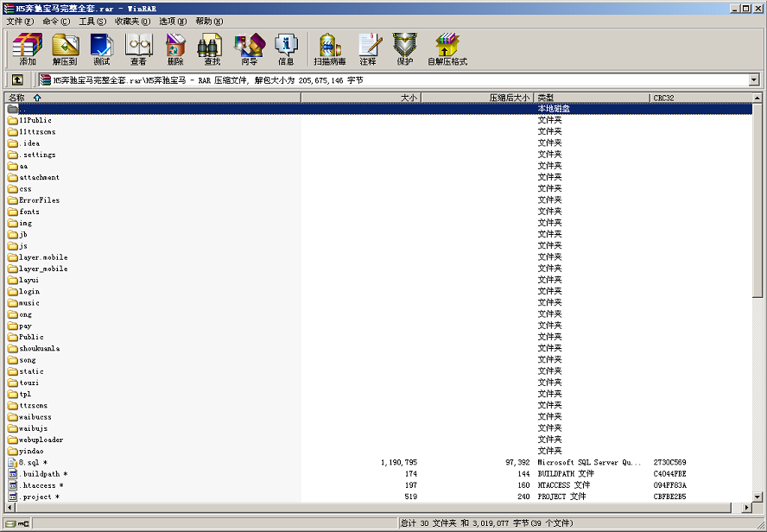Go up one folder level button
Screen dimensions: 767x532
point(17,80)
